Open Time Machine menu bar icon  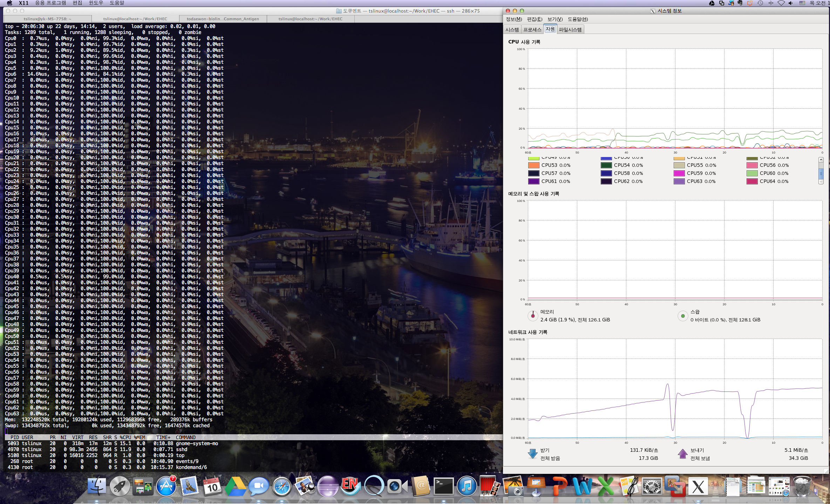(x=760, y=3)
